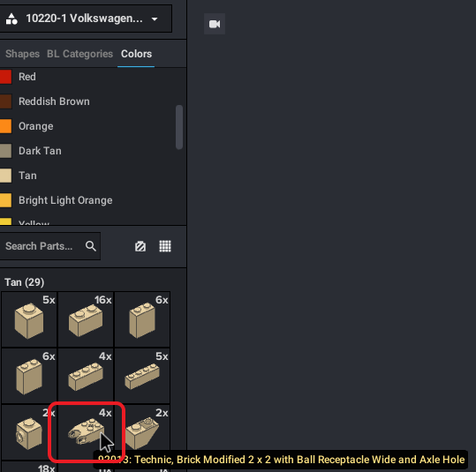The height and width of the screenshot is (472, 476).
Task: Open the BL Categories tab
Action: pyautogui.click(x=79, y=54)
